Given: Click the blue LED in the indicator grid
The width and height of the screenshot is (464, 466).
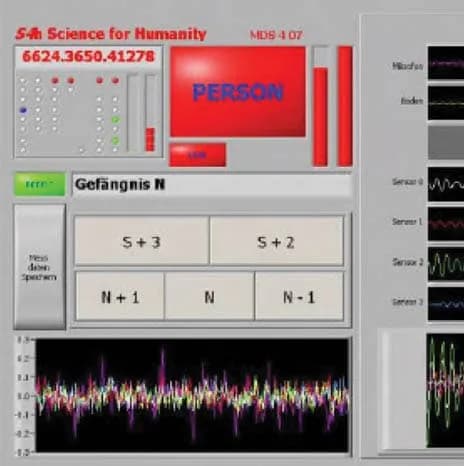Looking at the screenshot, I should coord(23,110).
